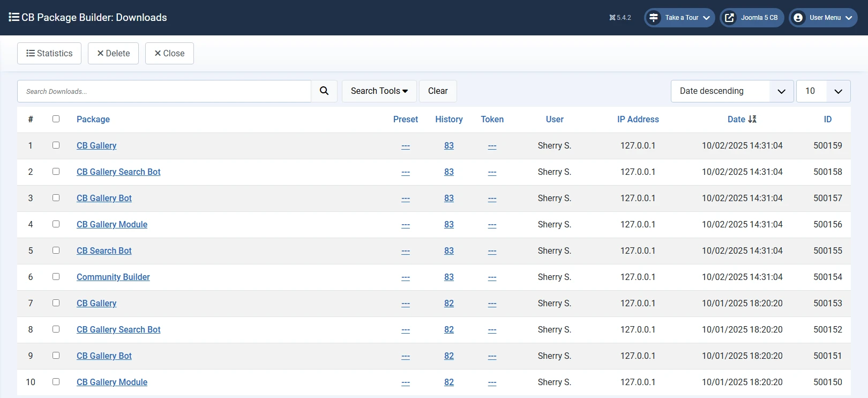
Task: Focus the Search Downloads input field
Action: click(x=164, y=91)
